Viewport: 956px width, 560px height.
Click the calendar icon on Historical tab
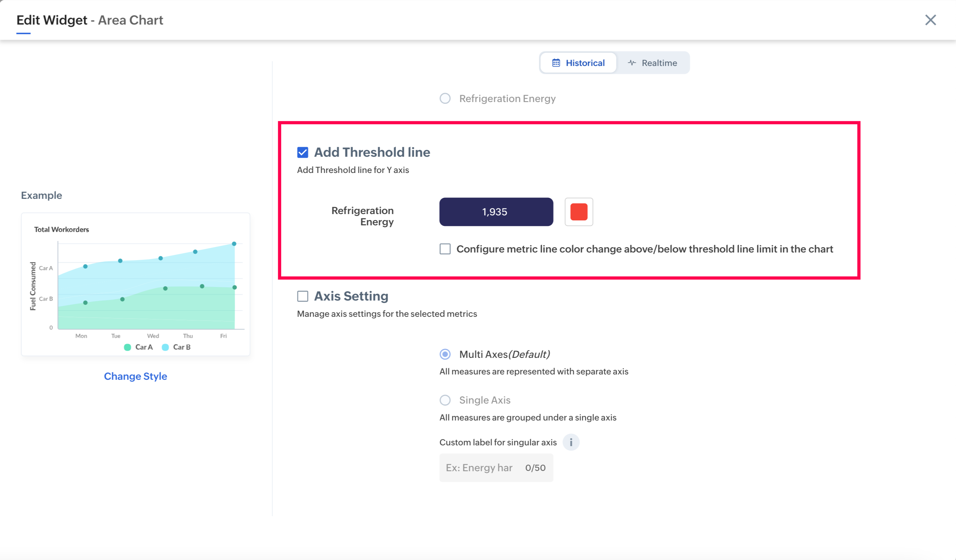(556, 63)
